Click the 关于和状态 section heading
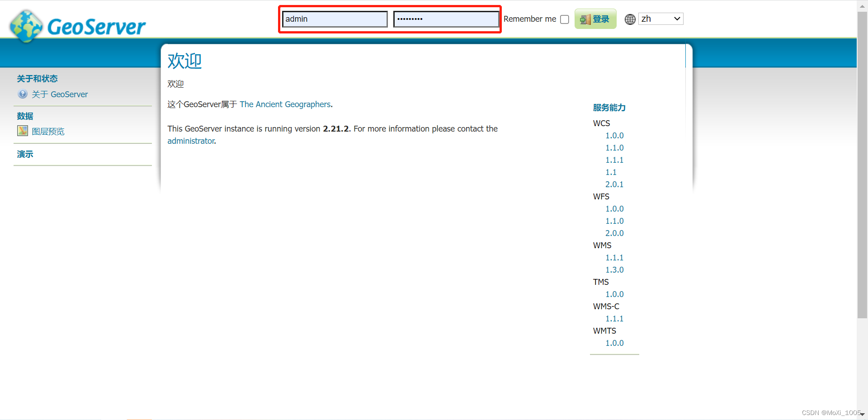The width and height of the screenshot is (868, 420). [37, 79]
